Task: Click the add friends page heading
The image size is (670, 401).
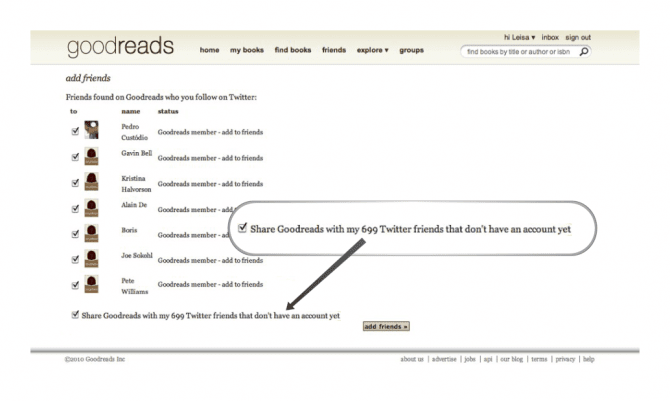Action: [x=88, y=78]
